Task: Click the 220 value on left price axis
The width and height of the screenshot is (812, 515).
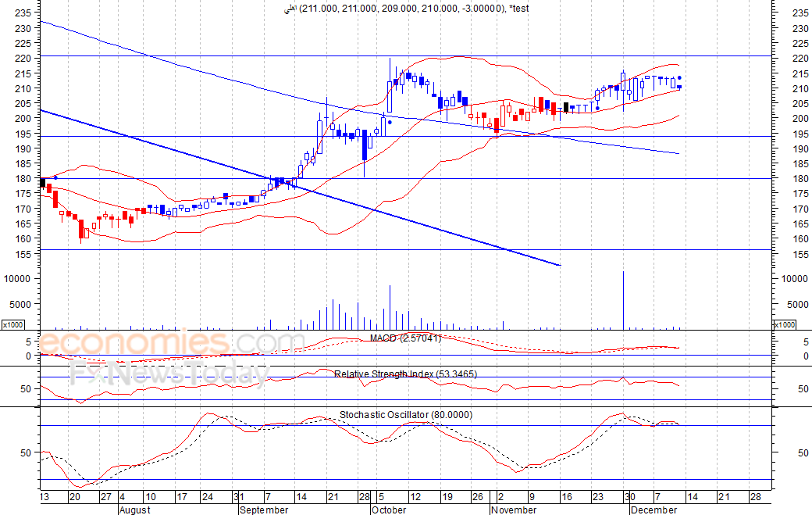Action: click(x=23, y=59)
